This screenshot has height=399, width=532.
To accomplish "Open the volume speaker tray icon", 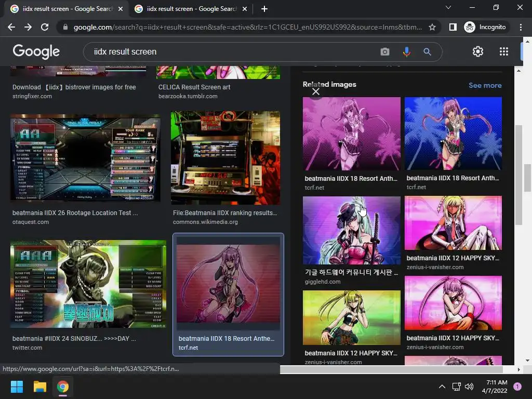I will [469, 387].
